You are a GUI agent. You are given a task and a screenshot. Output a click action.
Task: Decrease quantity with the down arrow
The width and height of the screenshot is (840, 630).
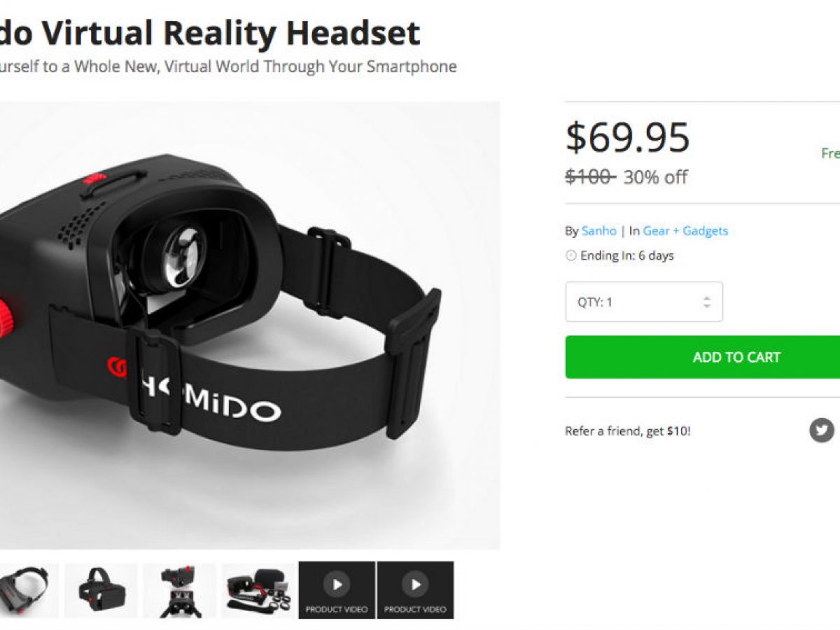coord(707,307)
